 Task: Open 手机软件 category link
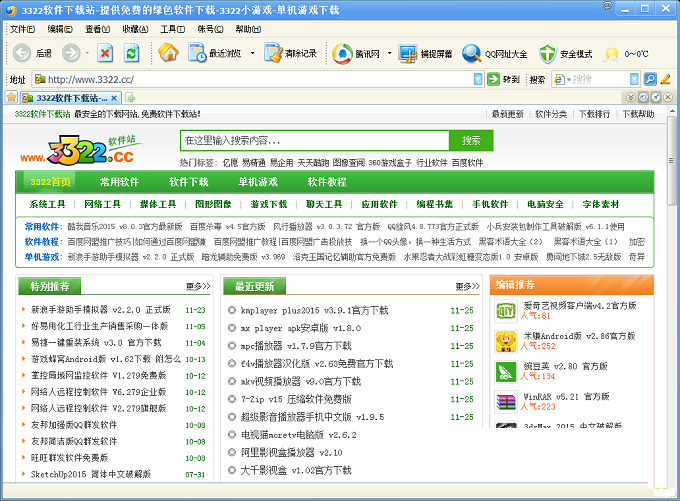click(x=490, y=204)
